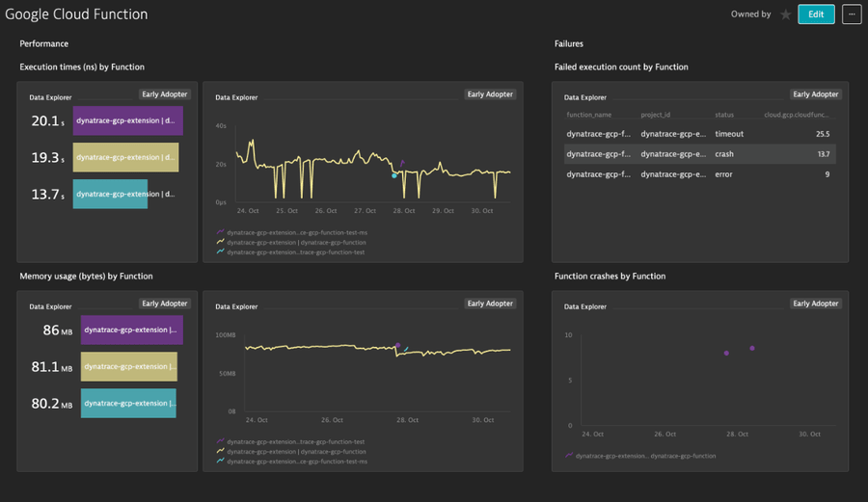Select the yellow 81.1 MB memory bar

tap(129, 366)
